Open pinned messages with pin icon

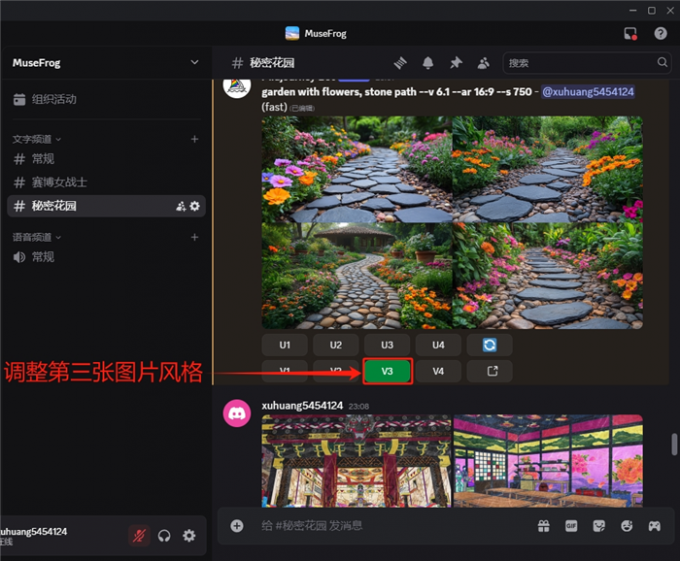pyautogui.click(x=456, y=63)
